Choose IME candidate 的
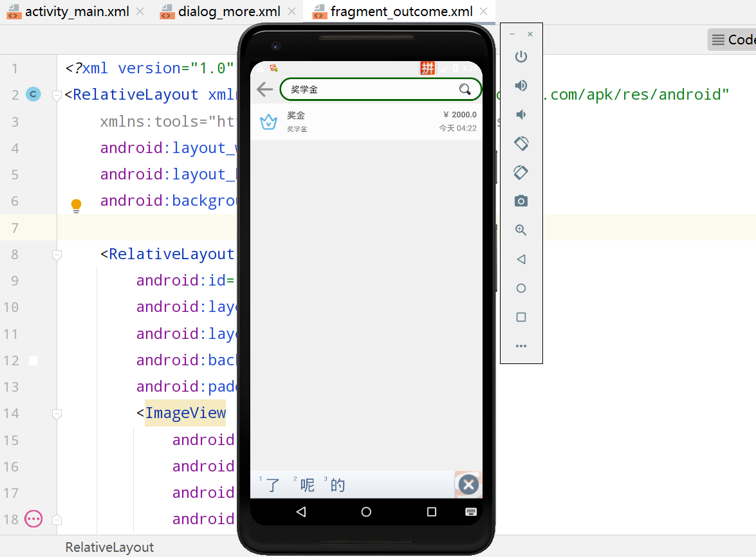 pos(338,485)
